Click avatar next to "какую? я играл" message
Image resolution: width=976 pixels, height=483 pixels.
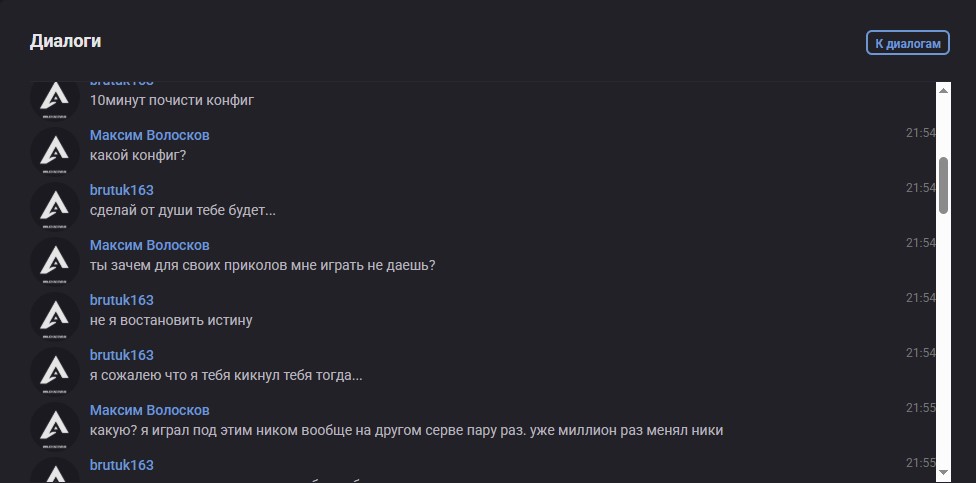point(55,427)
